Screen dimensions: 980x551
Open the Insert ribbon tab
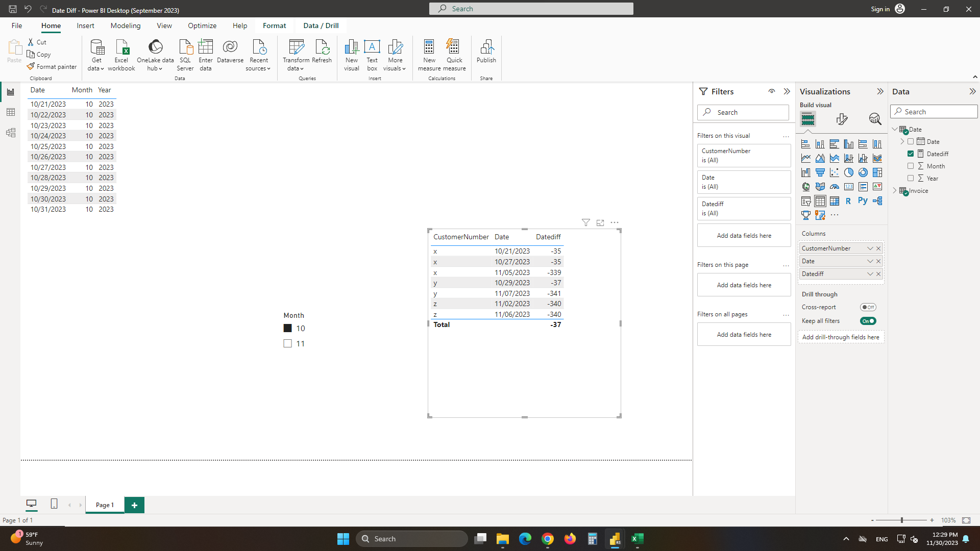[85, 26]
